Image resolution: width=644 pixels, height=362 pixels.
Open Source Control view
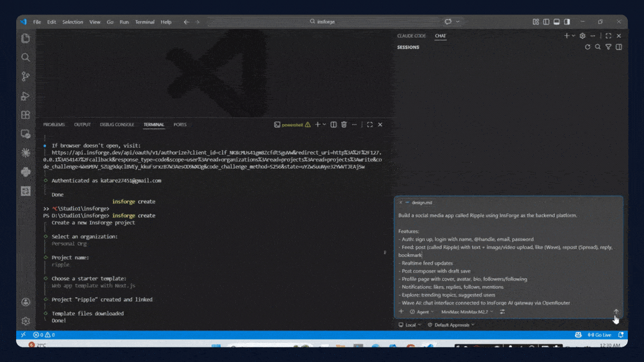pyautogui.click(x=25, y=77)
